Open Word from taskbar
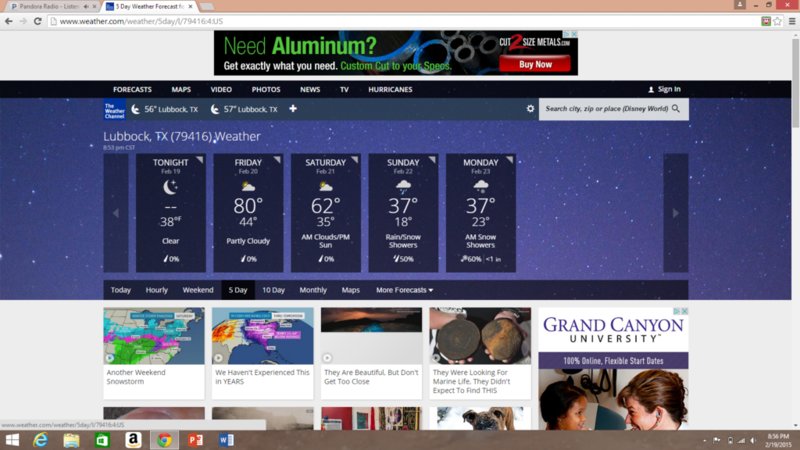Viewport: 800px width, 450px height. [227, 440]
